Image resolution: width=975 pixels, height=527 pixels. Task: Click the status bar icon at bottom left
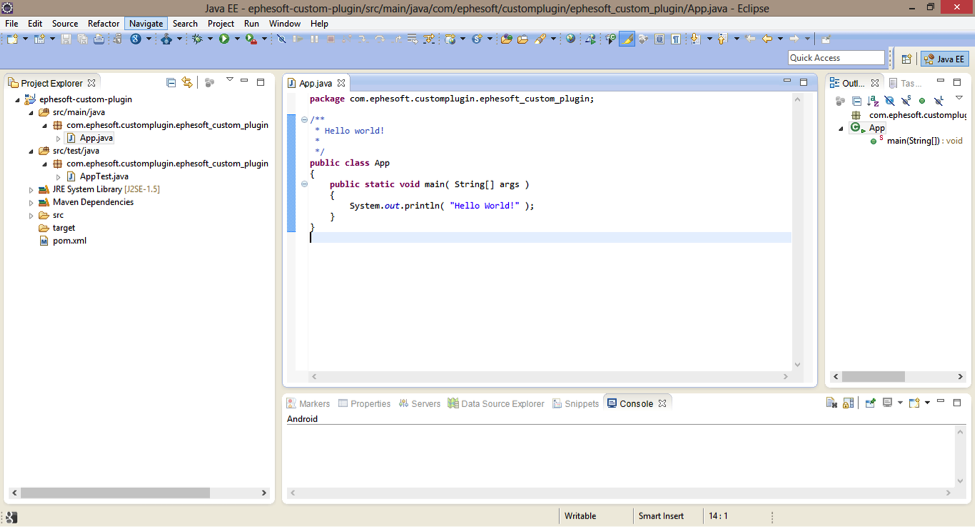tap(11, 517)
